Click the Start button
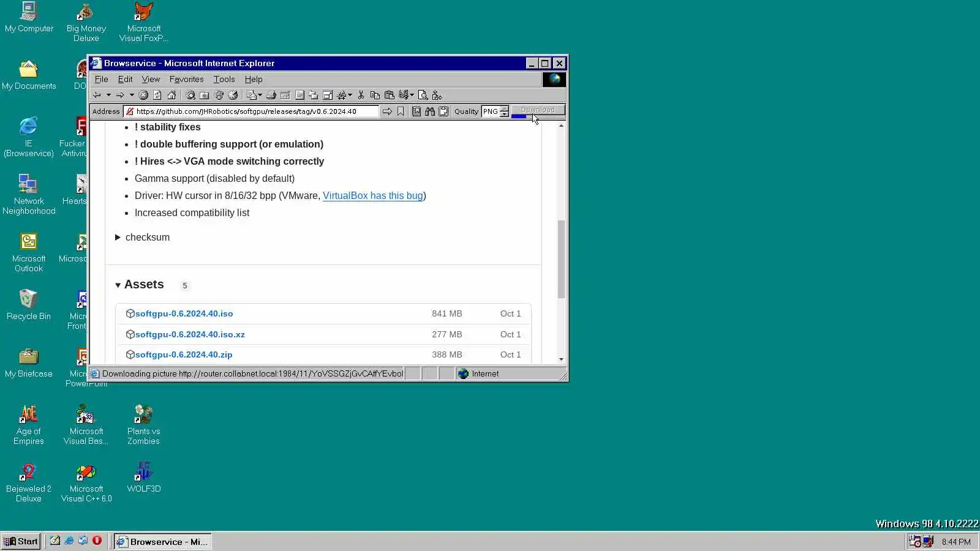The image size is (980, 551). pos(21,541)
